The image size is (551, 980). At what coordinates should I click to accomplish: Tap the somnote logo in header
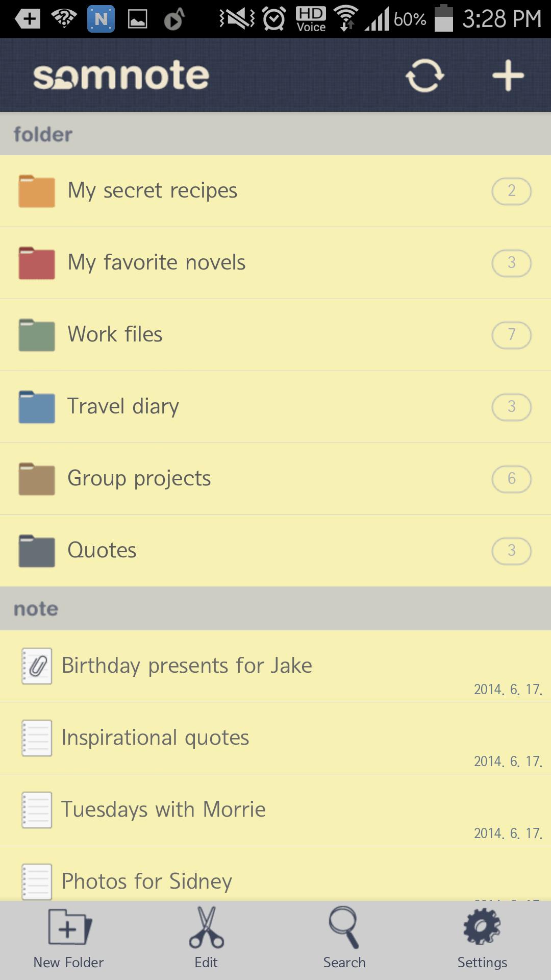click(x=121, y=76)
